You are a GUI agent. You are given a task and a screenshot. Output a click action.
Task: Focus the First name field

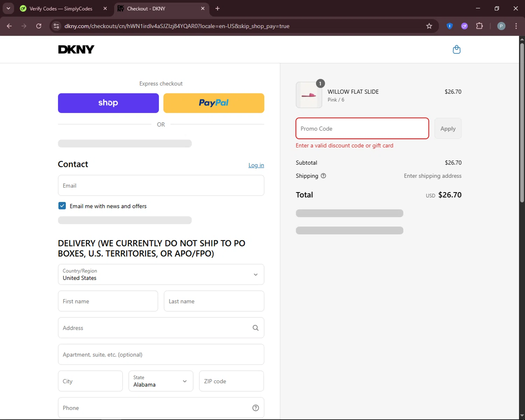click(x=108, y=301)
